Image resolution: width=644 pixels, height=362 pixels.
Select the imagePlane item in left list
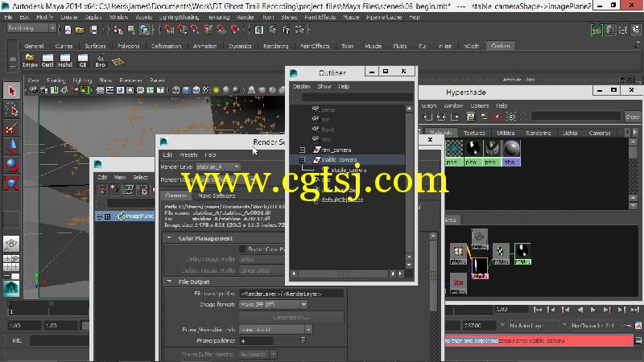tap(125, 216)
